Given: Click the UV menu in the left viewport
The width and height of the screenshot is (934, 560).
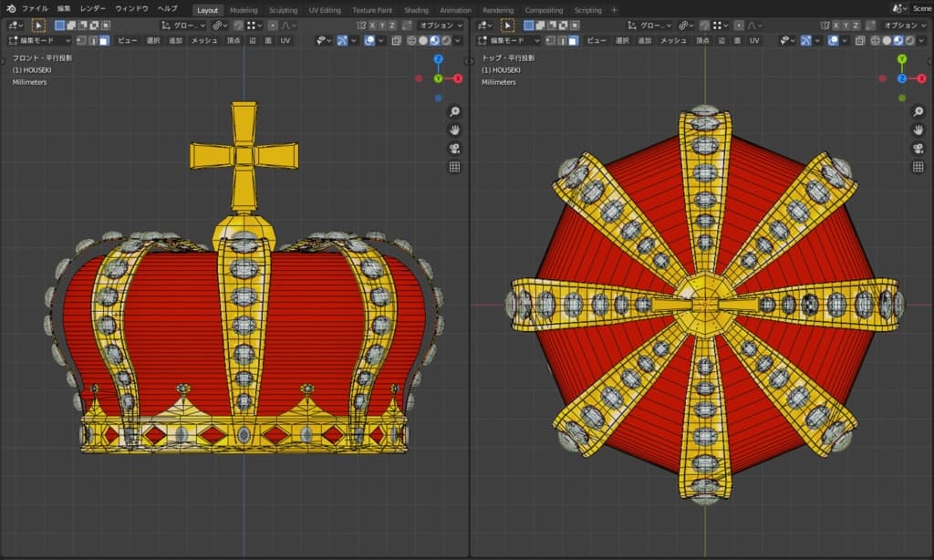Looking at the screenshot, I should [285, 40].
